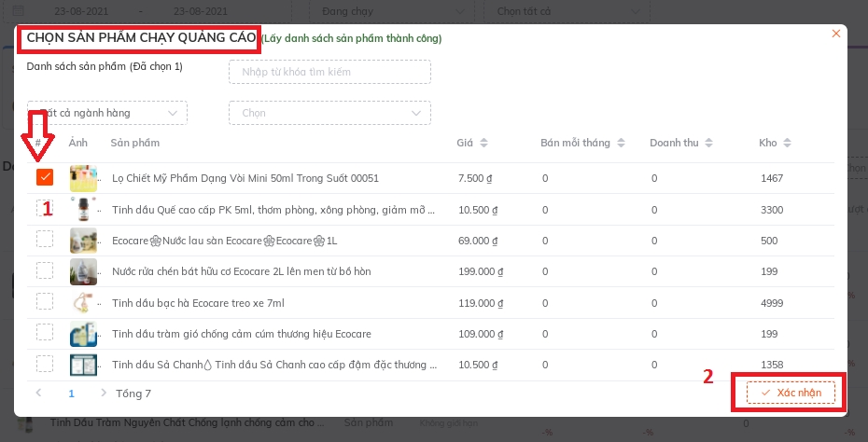Click the Sản phẩm column header
The width and height of the screenshot is (868, 442).
135,143
